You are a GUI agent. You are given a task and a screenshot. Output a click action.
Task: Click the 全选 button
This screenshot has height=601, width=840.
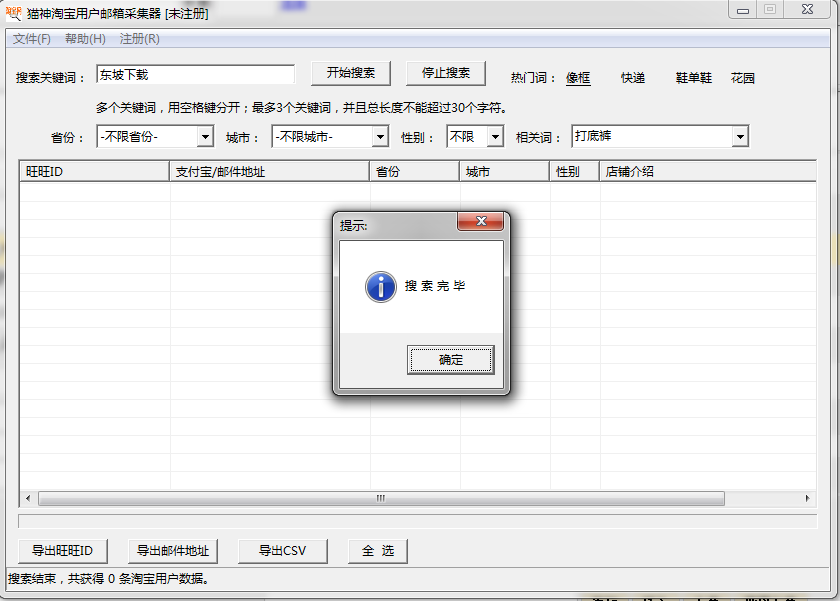click(378, 551)
